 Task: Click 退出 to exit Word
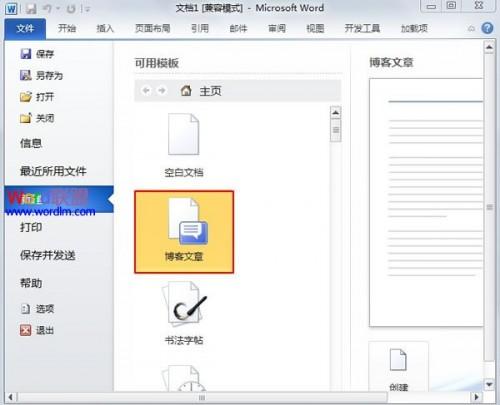(x=37, y=330)
